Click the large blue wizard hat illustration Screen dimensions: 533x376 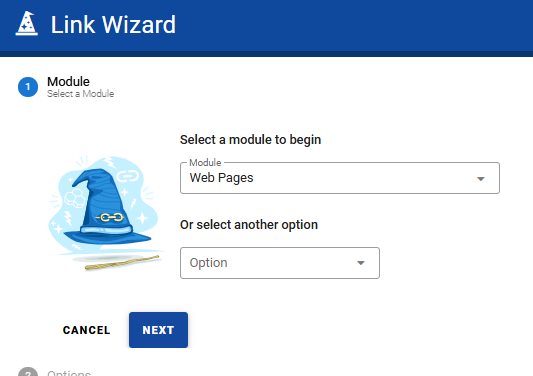107,206
